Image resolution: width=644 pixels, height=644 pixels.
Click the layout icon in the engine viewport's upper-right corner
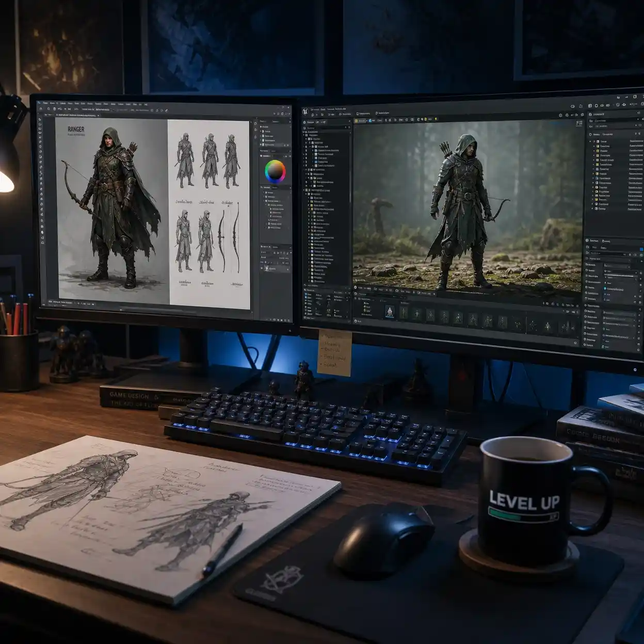(579, 123)
